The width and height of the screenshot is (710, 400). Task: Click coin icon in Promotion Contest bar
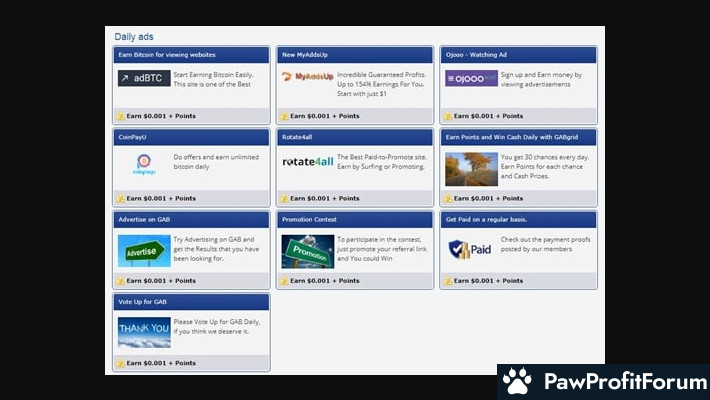(284, 281)
